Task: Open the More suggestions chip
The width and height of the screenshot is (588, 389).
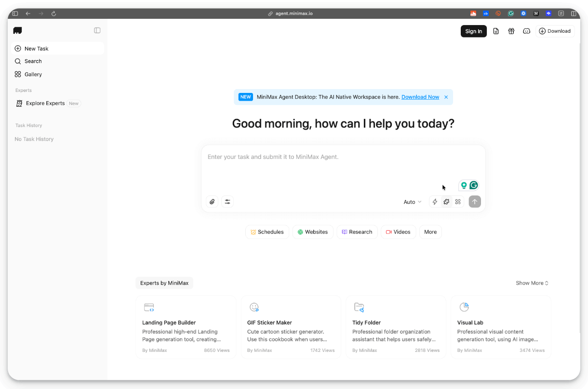Action: 430,232
